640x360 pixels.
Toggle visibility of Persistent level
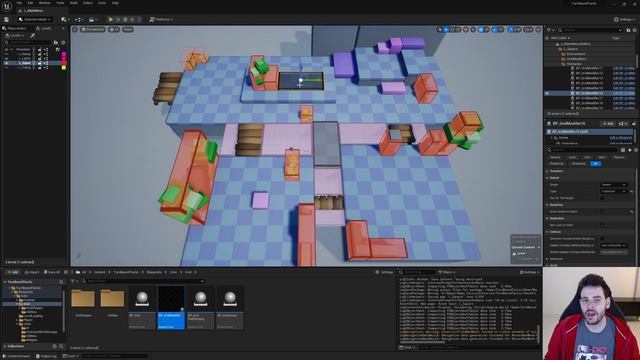click(x=6, y=50)
